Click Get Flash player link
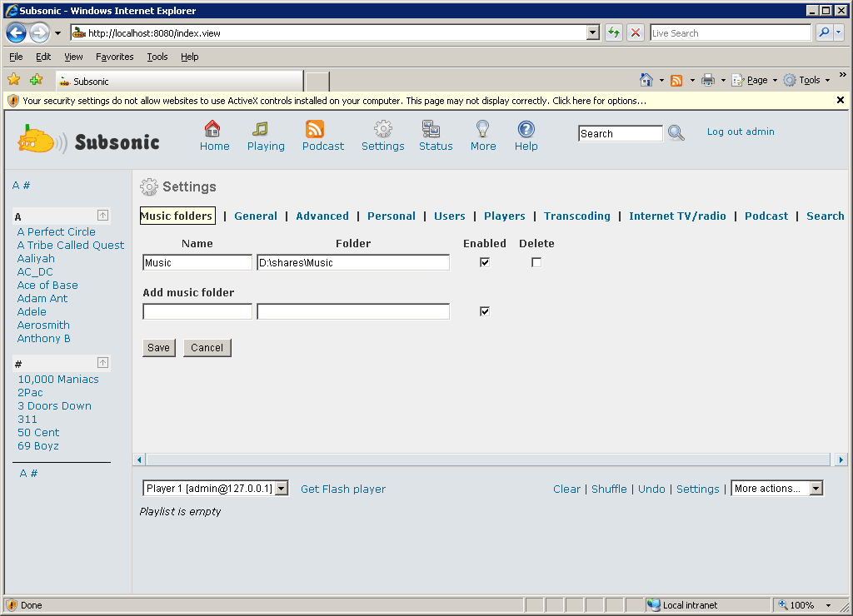 tap(342, 489)
